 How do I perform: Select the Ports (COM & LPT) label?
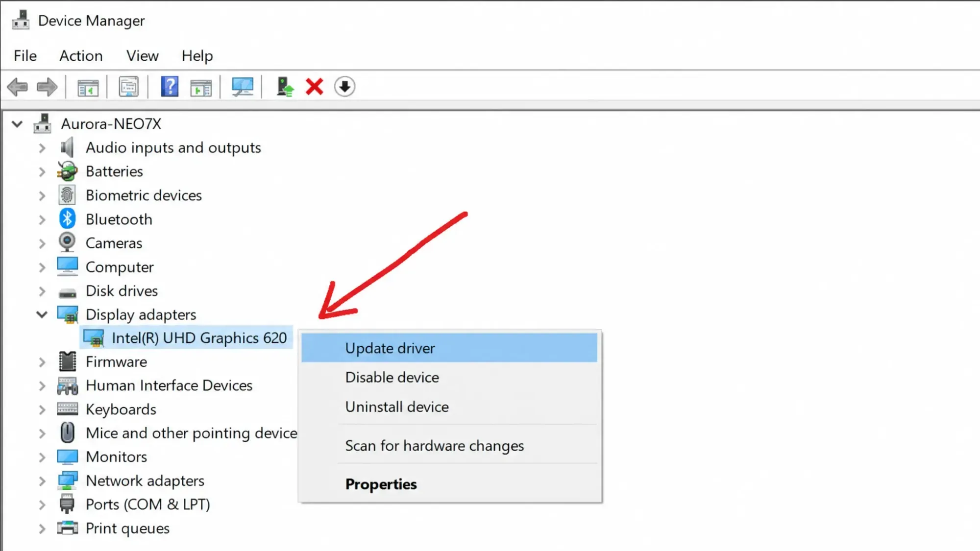[147, 504]
